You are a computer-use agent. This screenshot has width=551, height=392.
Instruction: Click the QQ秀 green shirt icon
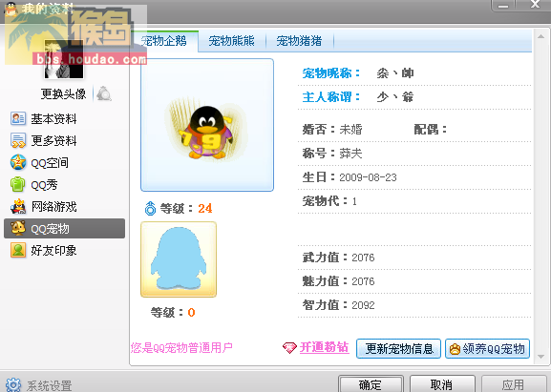18,185
